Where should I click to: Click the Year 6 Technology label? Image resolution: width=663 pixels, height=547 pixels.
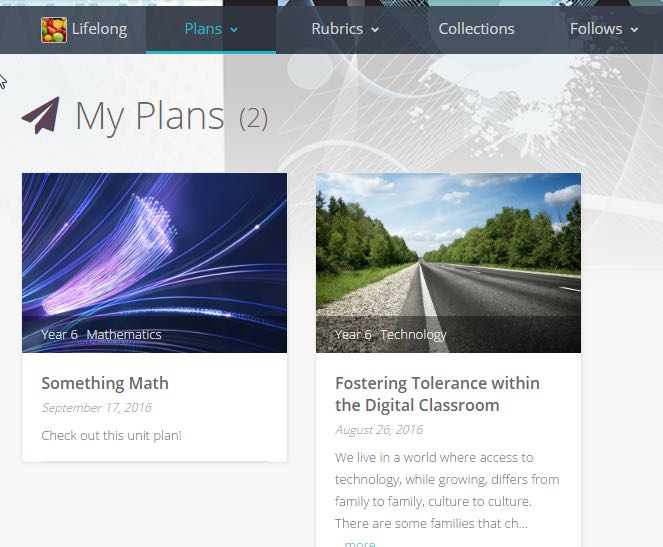391,334
